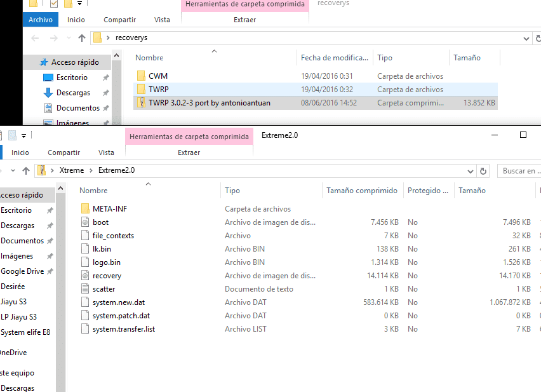The height and width of the screenshot is (392, 541).
Task: Switch to Inicio tab in recoverys window
Action: tap(76, 20)
